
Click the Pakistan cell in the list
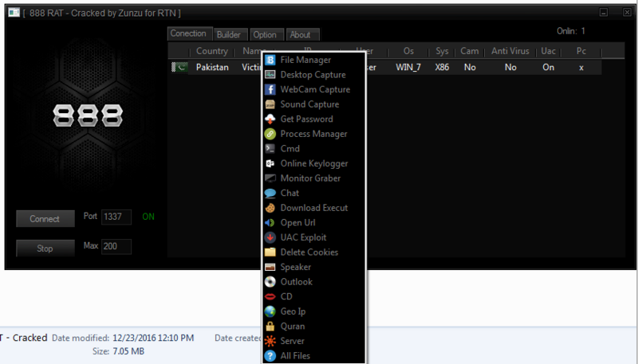pos(212,68)
